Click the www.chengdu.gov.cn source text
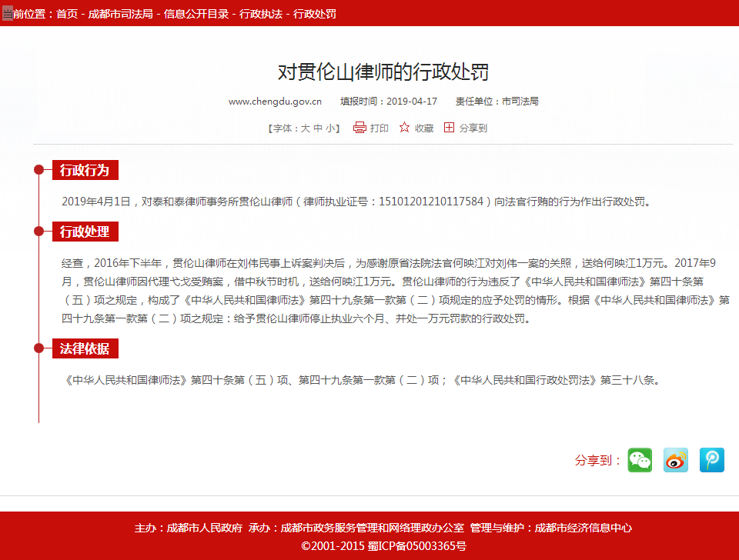Viewport: 739px width, 560px height. click(x=275, y=102)
